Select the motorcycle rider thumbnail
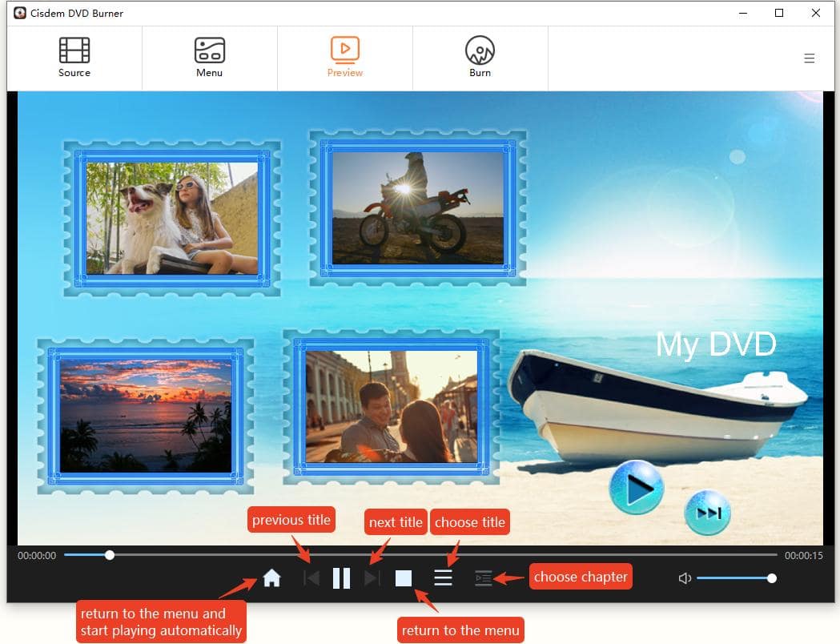The height and width of the screenshot is (644, 840). pyautogui.click(x=417, y=208)
